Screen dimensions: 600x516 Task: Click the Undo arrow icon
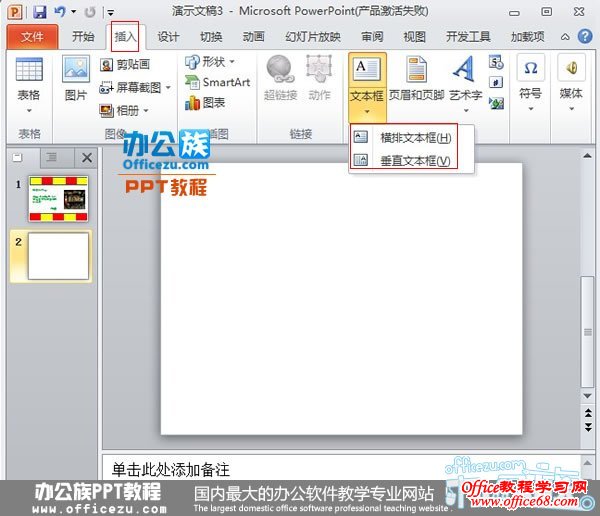coord(60,12)
